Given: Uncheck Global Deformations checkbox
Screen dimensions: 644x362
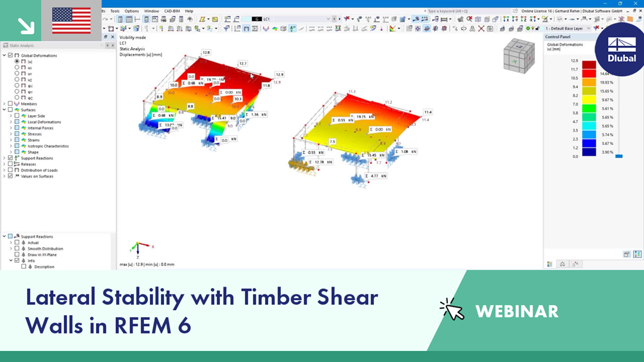Looking at the screenshot, I should [11, 55].
